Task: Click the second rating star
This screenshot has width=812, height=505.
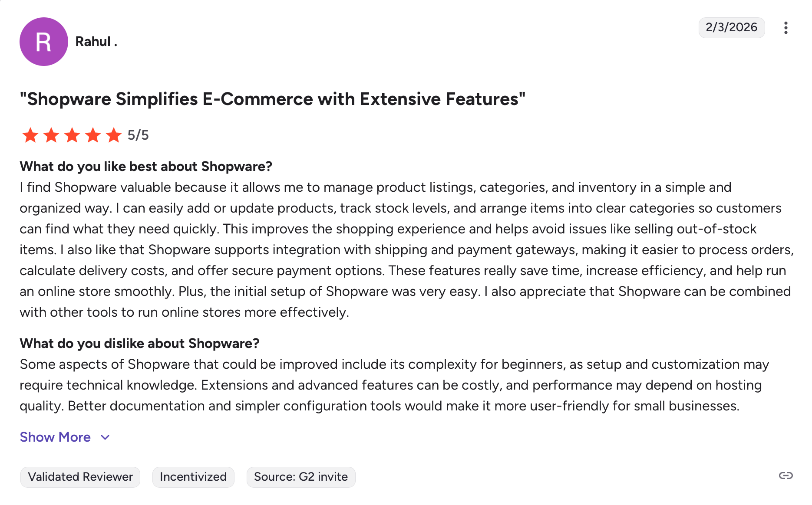Action: (x=51, y=135)
